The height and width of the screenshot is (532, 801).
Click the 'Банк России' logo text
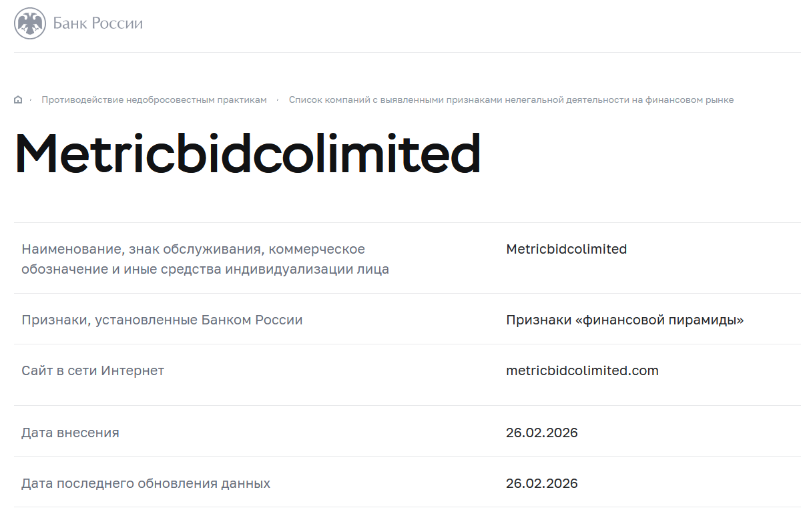tap(97, 24)
